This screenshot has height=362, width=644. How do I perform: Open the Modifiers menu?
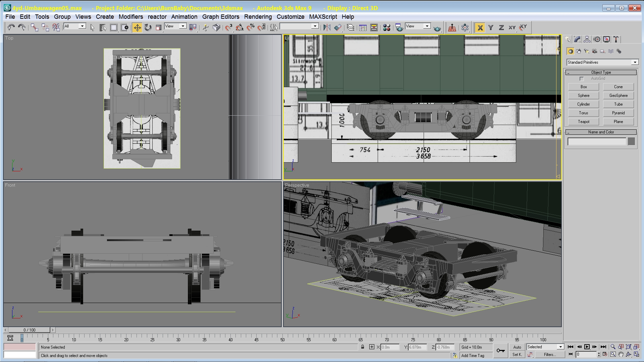[130, 17]
